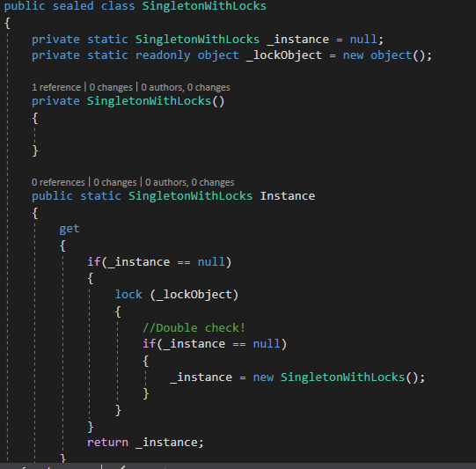This screenshot has height=469, width=476.
Task: Click the "class" keyword on the first line
Action: tap(118, 6)
